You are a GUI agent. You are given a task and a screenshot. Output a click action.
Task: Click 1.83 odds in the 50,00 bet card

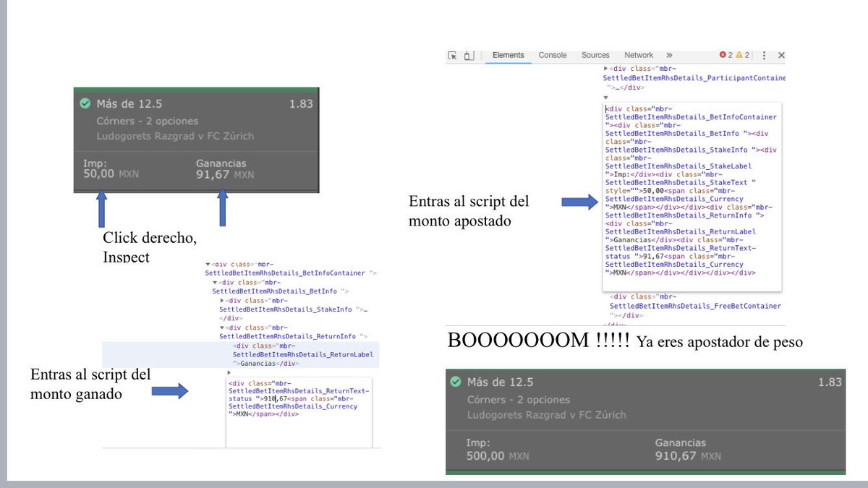301,103
